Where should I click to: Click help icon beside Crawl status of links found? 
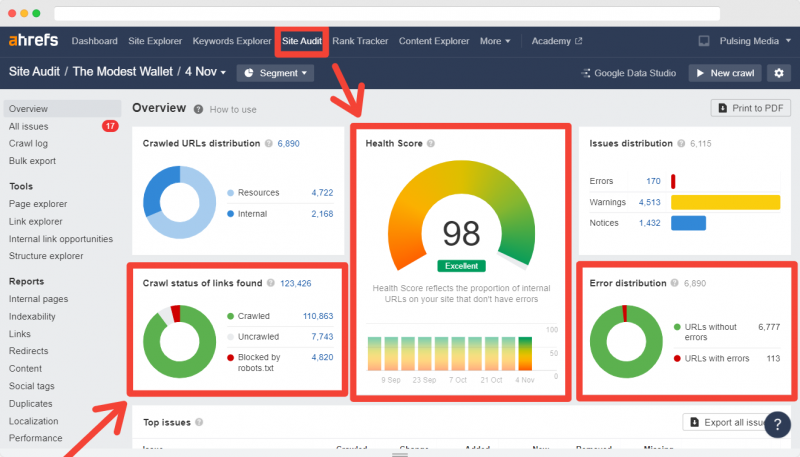pos(270,283)
